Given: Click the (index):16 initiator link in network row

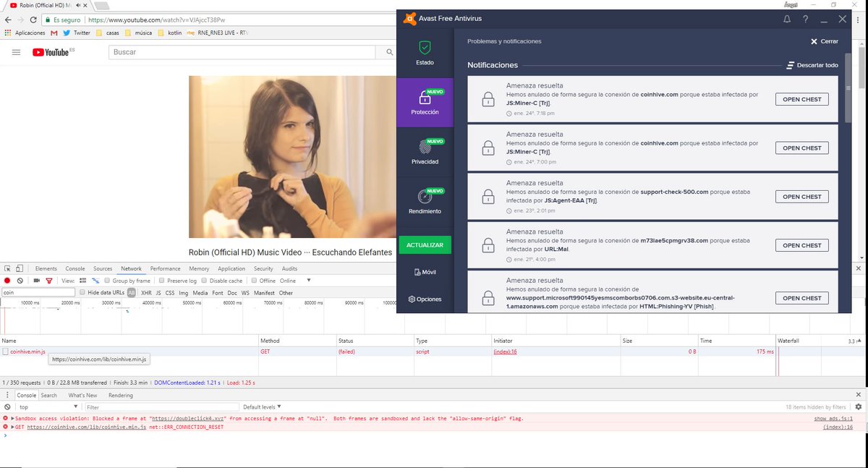Looking at the screenshot, I should [x=505, y=352].
